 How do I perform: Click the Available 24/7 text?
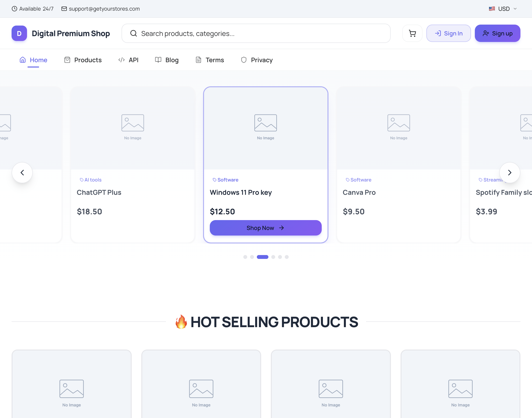(36, 9)
